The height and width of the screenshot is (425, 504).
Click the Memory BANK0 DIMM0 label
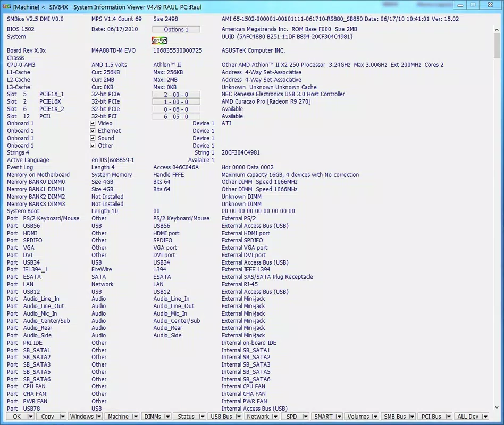point(36,182)
